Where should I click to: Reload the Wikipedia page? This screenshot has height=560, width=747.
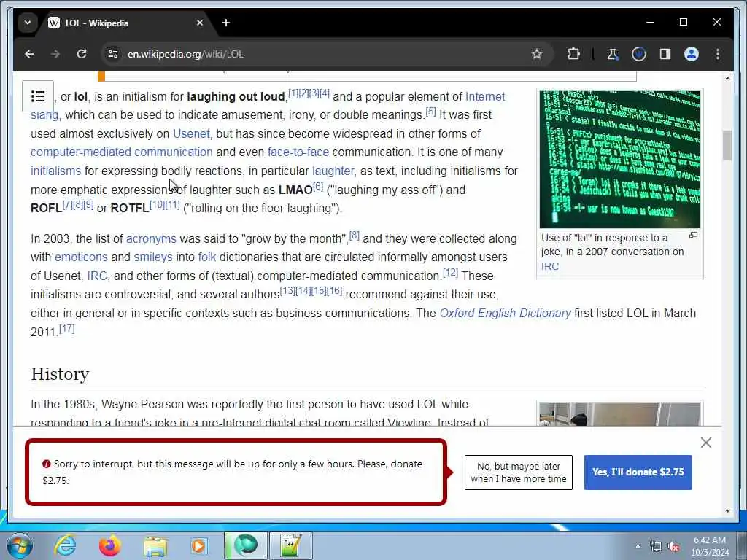tap(82, 54)
